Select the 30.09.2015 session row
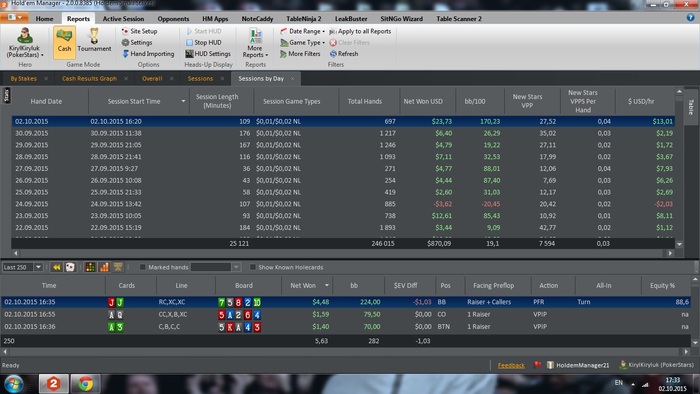The height and width of the screenshot is (394, 700). coord(343,133)
